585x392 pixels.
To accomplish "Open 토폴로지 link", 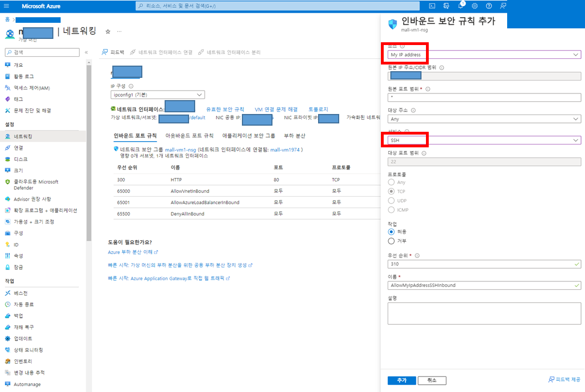I will (x=318, y=110).
